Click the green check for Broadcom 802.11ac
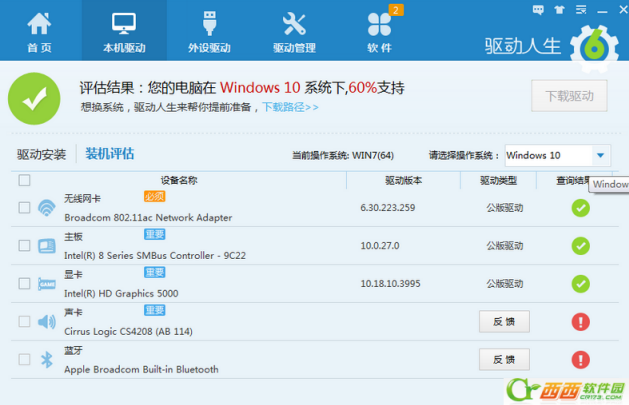 (580, 208)
